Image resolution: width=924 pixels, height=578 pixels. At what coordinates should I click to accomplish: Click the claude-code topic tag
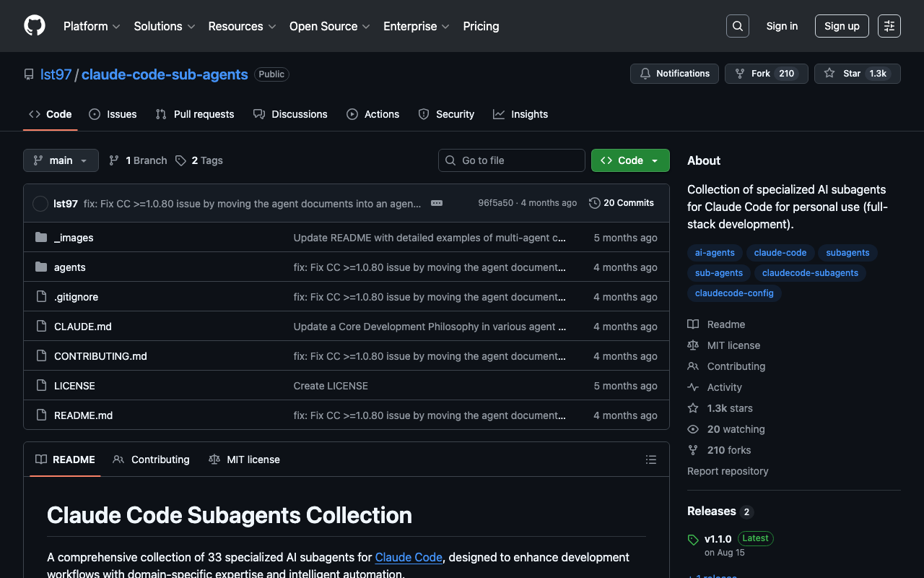click(780, 253)
